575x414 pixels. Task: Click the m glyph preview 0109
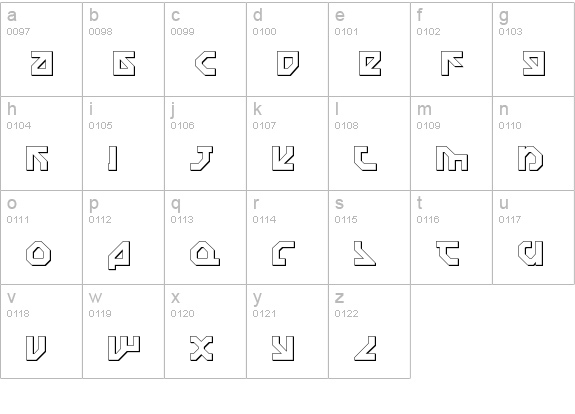pos(452,158)
